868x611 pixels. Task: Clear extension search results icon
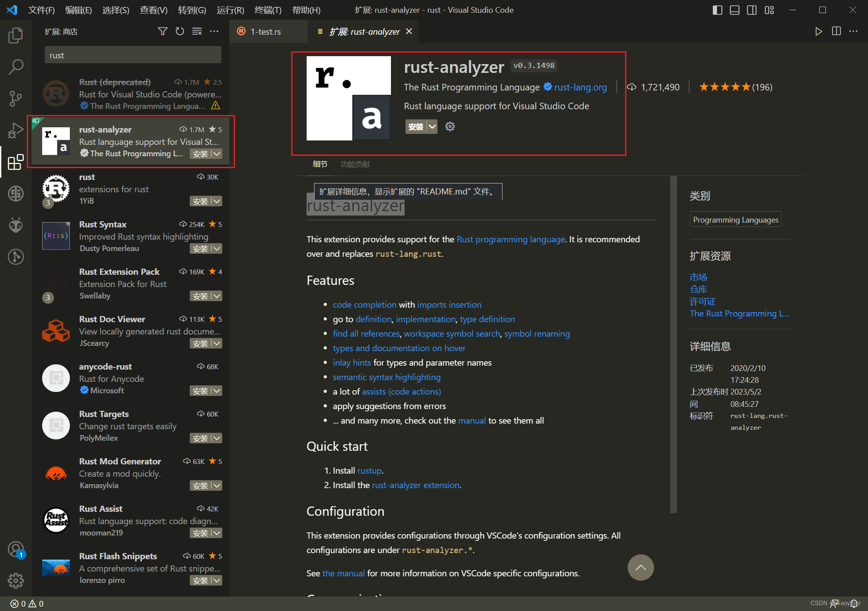[x=197, y=31]
